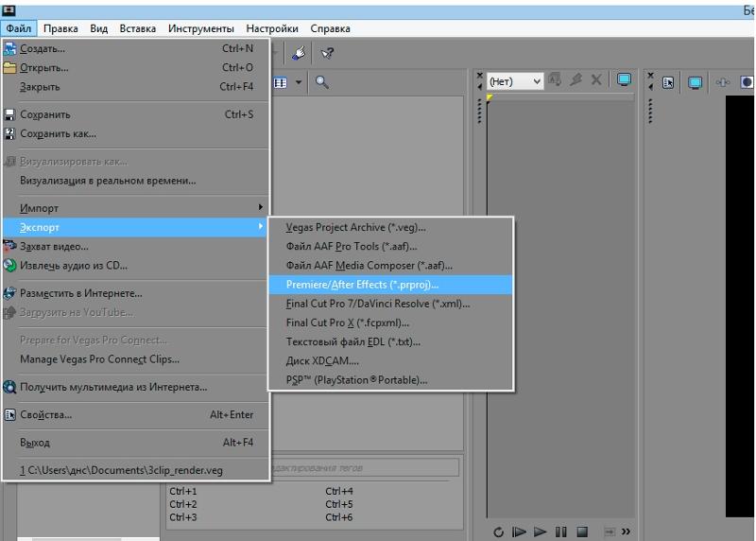Expand the Экспорт submenu
Image resolution: width=756 pixels, height=541 pixels.
(135, 227)
